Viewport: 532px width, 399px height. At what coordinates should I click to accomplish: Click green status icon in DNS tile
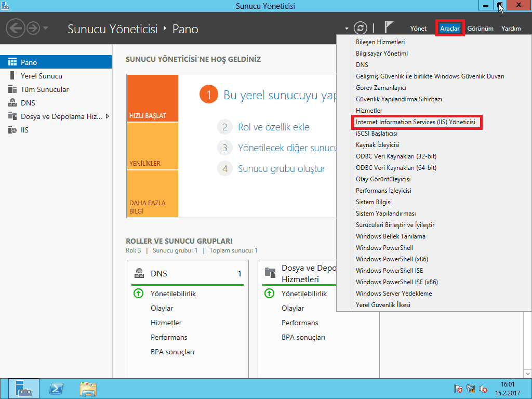(138, 293)
